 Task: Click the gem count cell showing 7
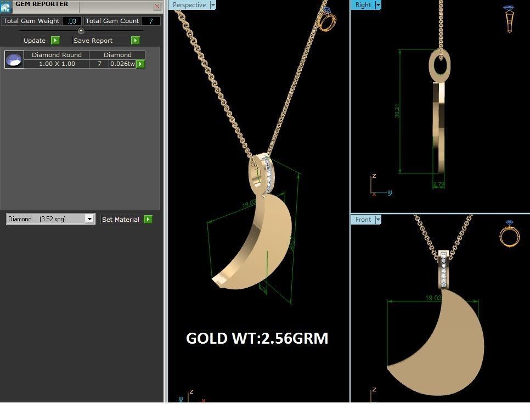[99, 64]
